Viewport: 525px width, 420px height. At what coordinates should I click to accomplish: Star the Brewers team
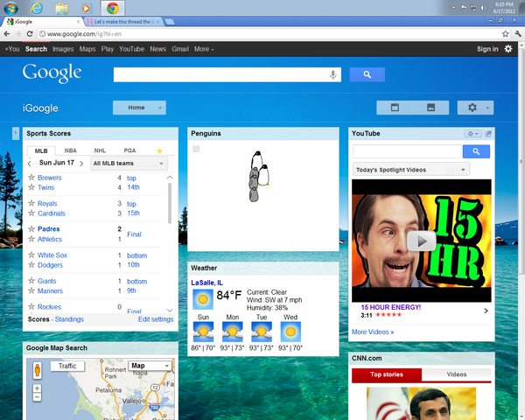(31, 177)
